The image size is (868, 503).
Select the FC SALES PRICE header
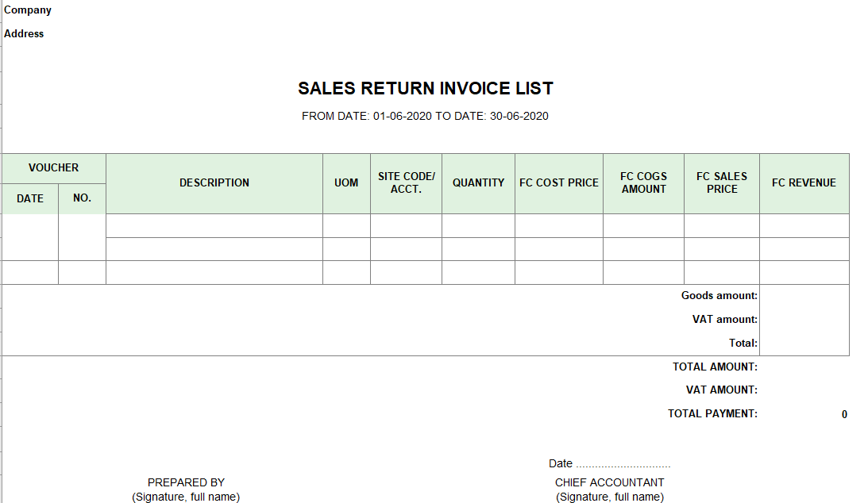(x=722, y=183)
